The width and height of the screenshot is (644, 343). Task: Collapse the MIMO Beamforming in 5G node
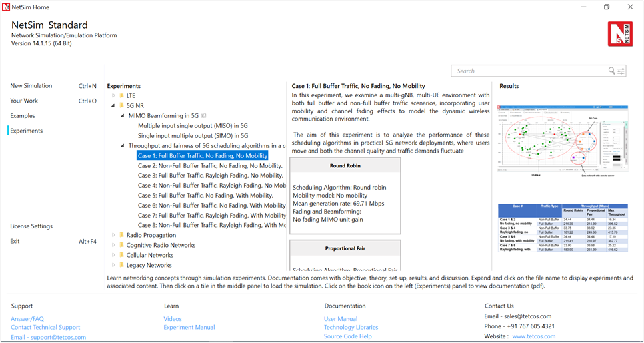point(123,115)
